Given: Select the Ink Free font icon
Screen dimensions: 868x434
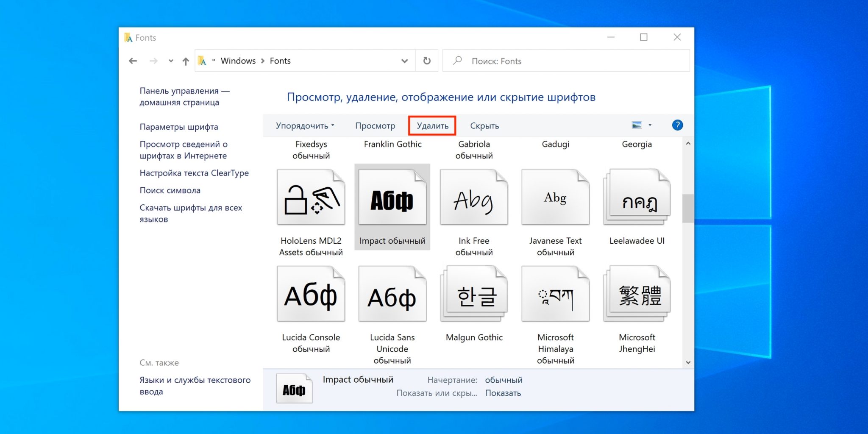Looking at the screenshot, I should (x=473, y=198).
